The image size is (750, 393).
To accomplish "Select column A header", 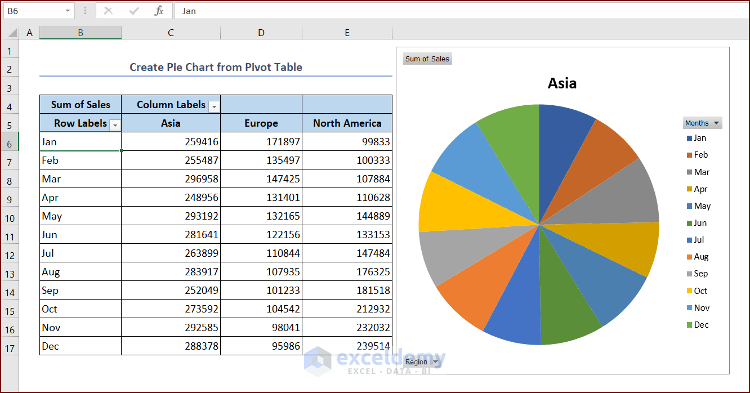I will point(30,33).
